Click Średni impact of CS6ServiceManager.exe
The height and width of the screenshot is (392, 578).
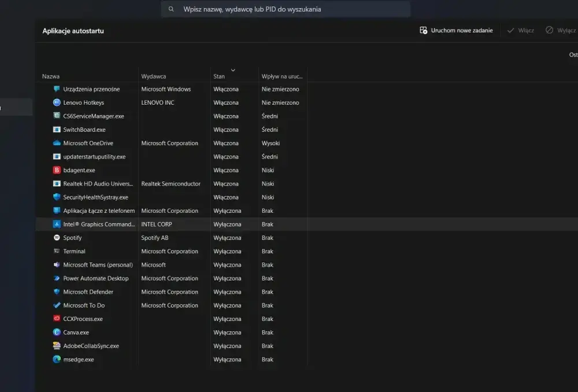click(x=270, y=116)
